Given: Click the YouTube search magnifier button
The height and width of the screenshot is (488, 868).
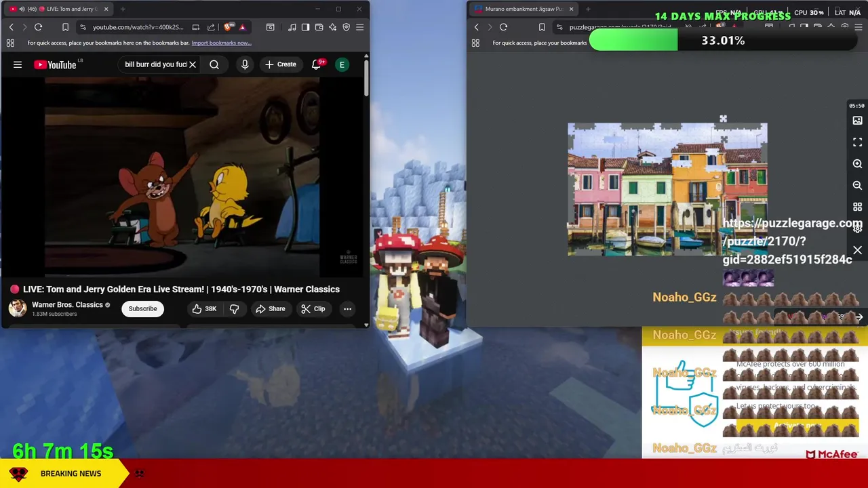Looking at the screenshot, I should (214, 64).
